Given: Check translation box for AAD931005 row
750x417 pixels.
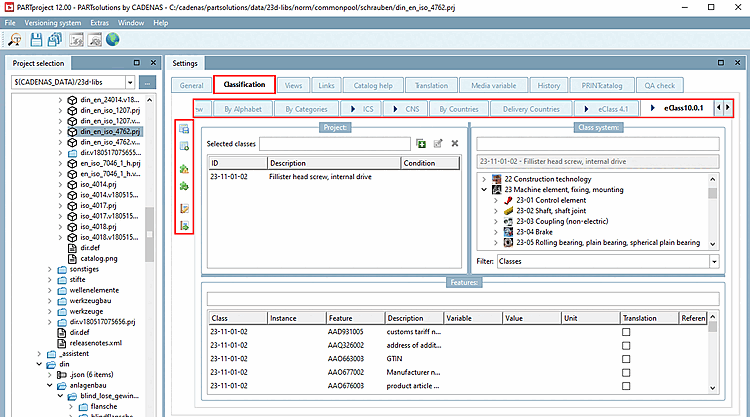Looking at the screenshot, I should pyautogui.click(x=626, y=332).
